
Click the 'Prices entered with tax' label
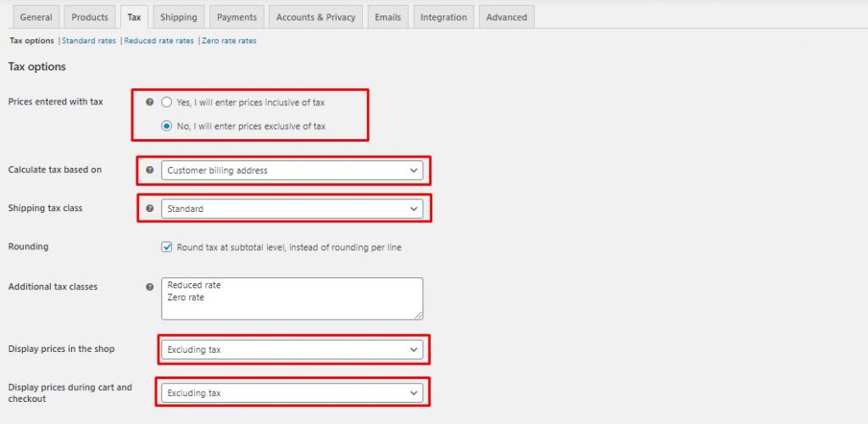55,102
